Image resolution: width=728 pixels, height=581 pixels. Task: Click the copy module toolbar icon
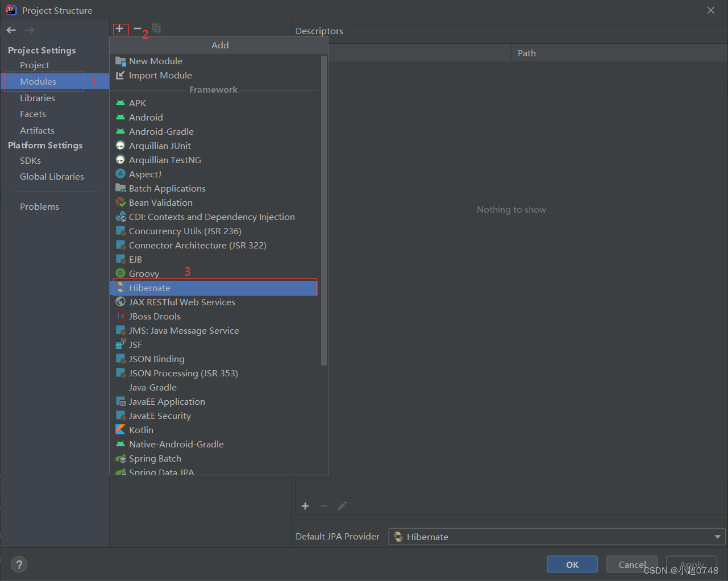click(x=156, y=28)
